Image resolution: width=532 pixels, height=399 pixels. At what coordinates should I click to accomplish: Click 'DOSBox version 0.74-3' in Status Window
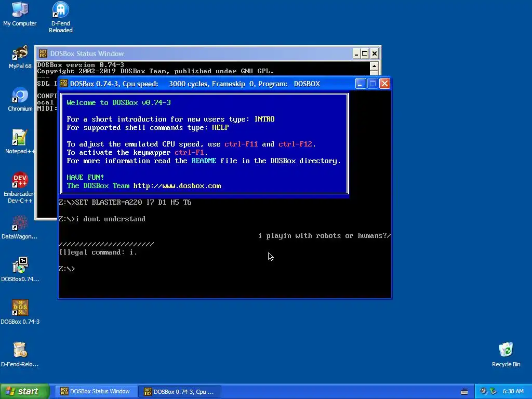coord(81,65)
